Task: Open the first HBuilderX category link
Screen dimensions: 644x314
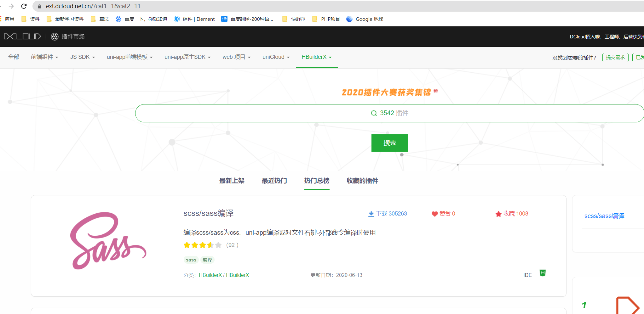Action: [x=210, y=275]
